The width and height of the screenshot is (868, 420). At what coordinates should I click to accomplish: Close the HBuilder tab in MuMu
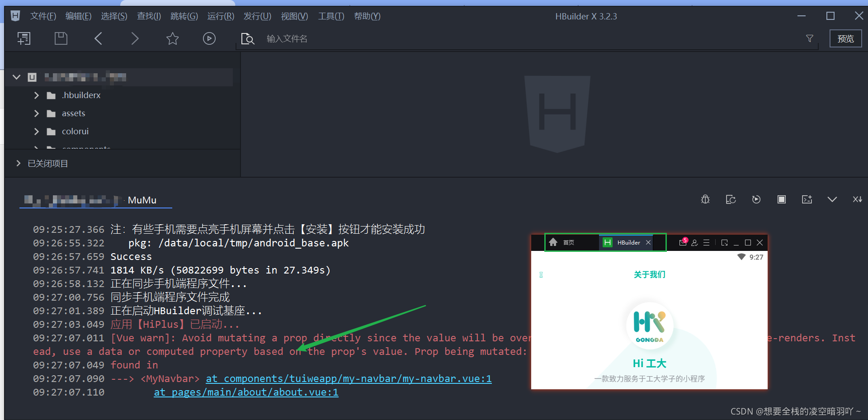(648, 243)
